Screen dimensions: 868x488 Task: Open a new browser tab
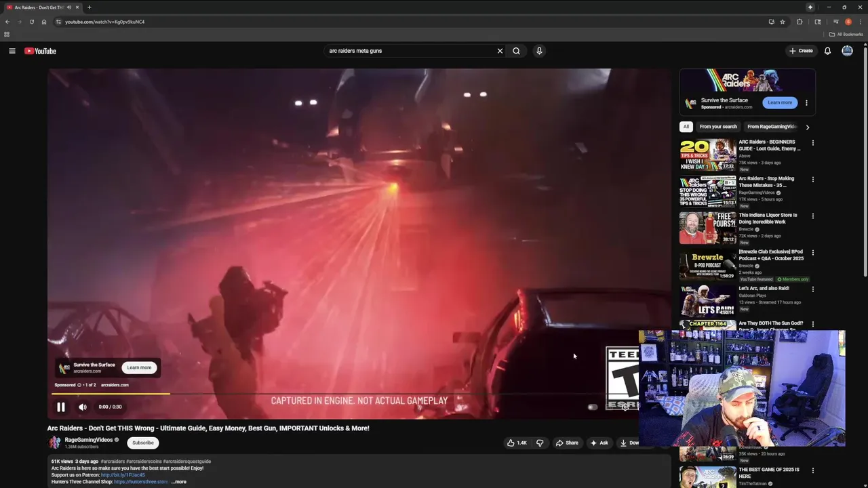pos(89,7)
